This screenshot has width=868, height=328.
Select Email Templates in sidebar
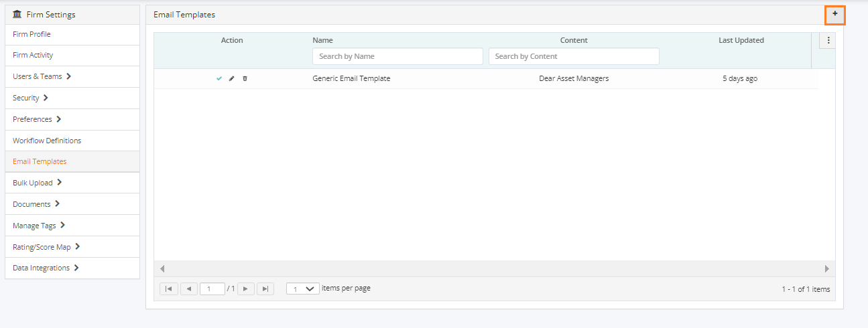(x=72, y=161)
